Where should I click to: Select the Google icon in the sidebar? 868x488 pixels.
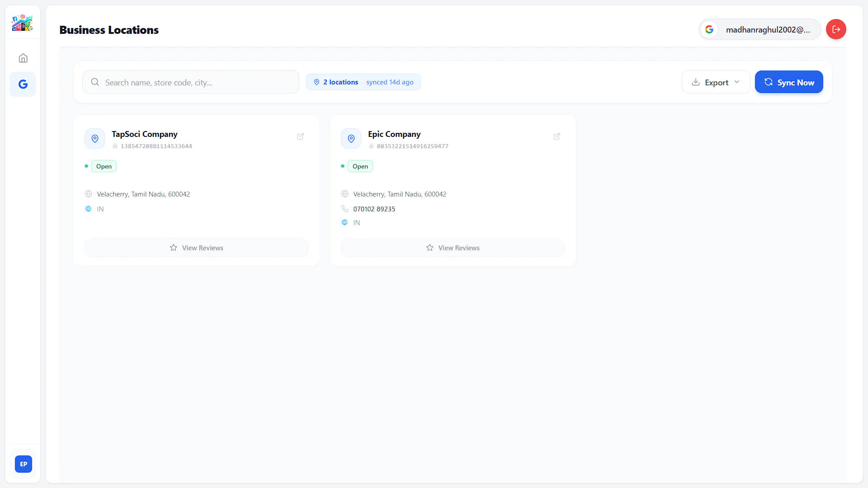[x=23, y=84]
